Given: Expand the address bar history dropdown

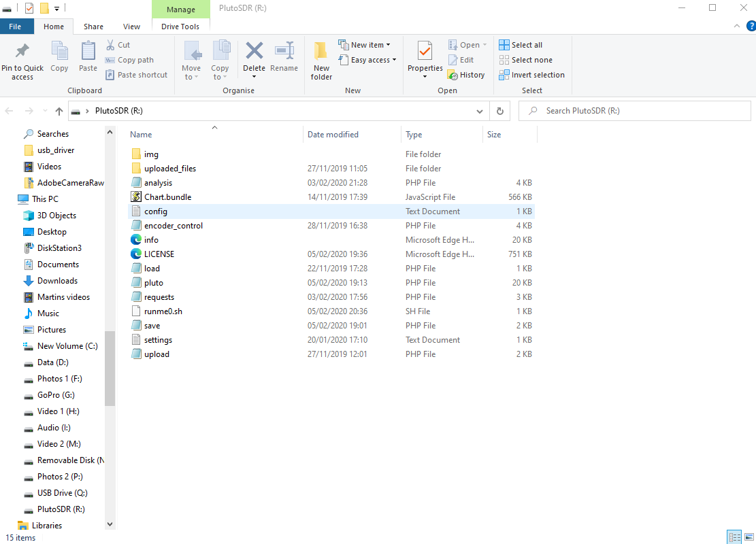Looking at the screenshot, I should (480, 111).
